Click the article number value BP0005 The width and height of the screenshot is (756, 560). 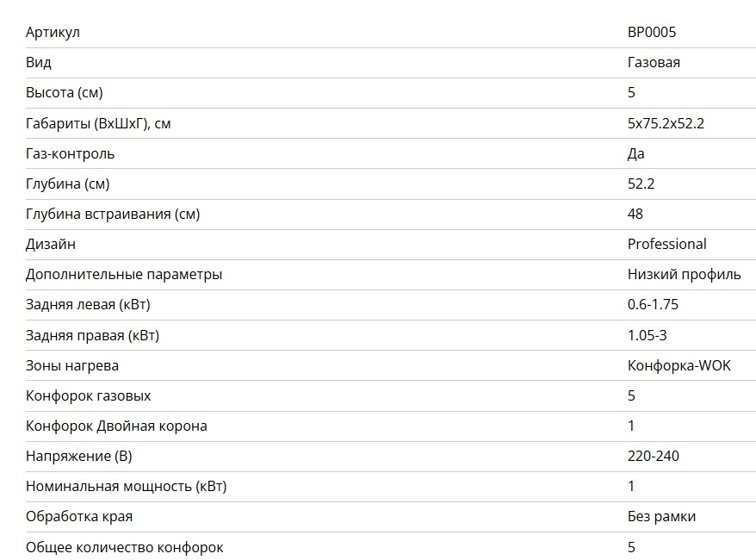tap(651, 33)
